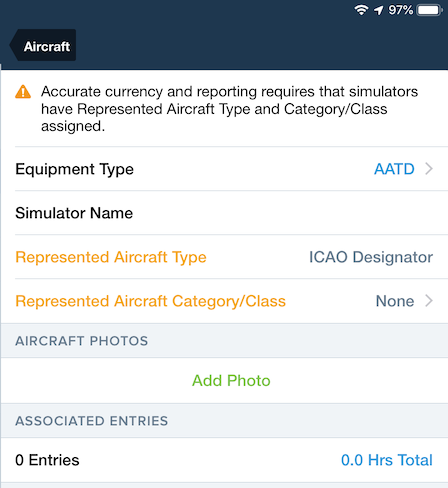Tap the battery icon in status bar
Image resolution: width=448 pixels, height=488 pixels.
(430, 10)
